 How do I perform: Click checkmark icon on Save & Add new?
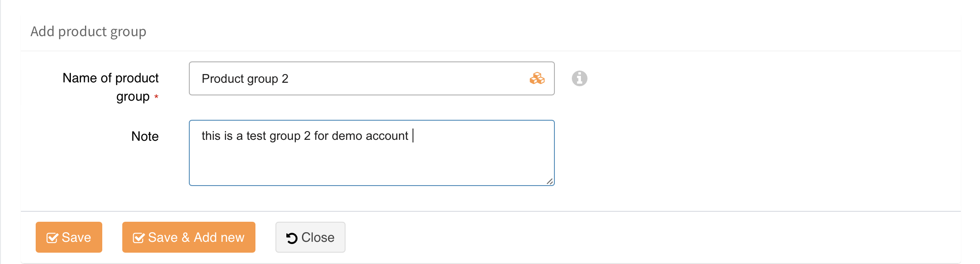[138, 238]
